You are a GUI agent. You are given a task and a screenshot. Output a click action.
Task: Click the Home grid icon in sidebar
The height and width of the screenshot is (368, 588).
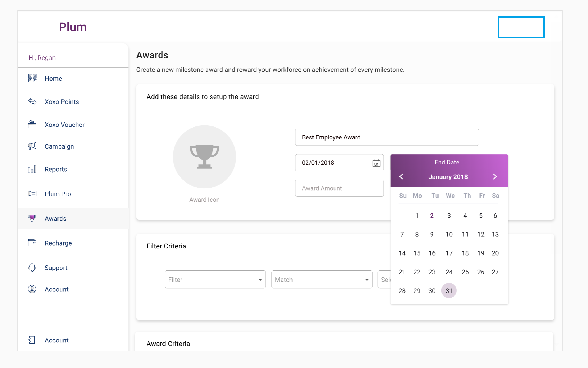[x=32, y=78]
